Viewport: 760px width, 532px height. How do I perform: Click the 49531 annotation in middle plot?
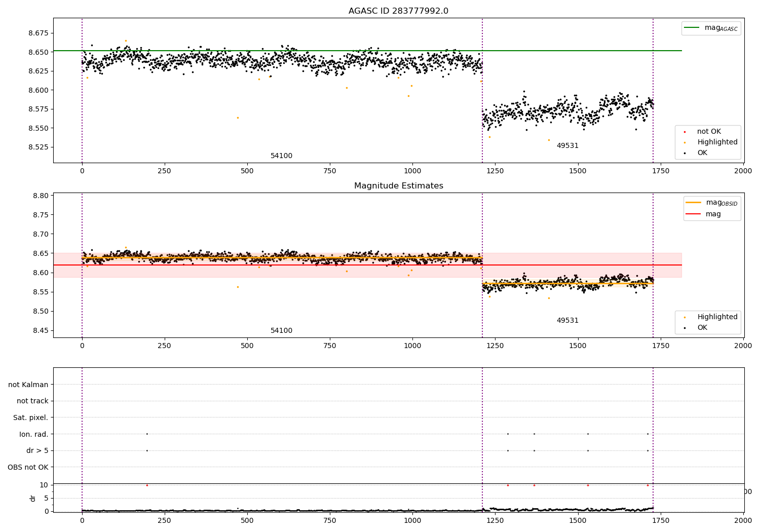(x=567, y=321)
